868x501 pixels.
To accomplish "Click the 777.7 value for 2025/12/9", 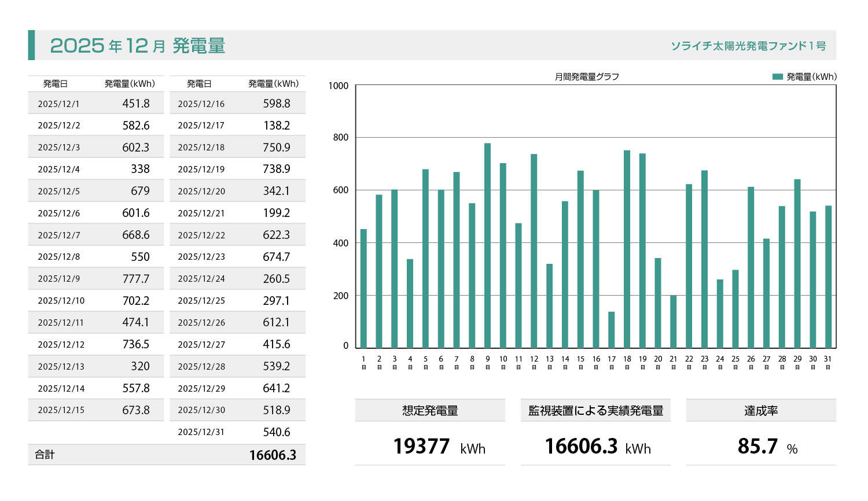I will [135, 279].
